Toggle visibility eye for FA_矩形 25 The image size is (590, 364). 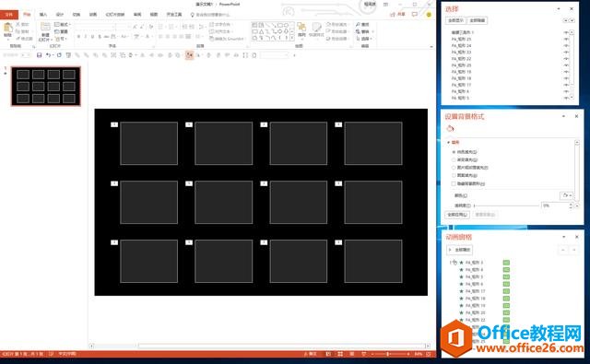point(566,39)
